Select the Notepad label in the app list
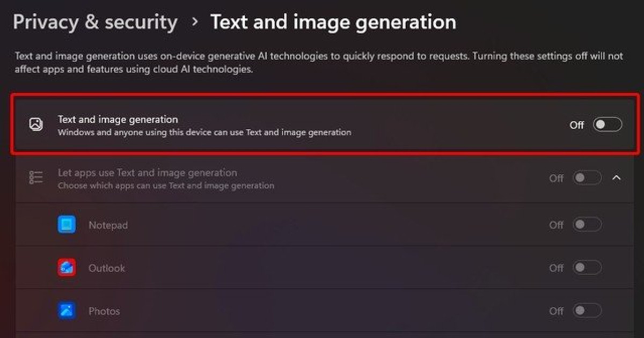Image resolution: width=644 pixels, height=338 pixels. click(108, 225)
